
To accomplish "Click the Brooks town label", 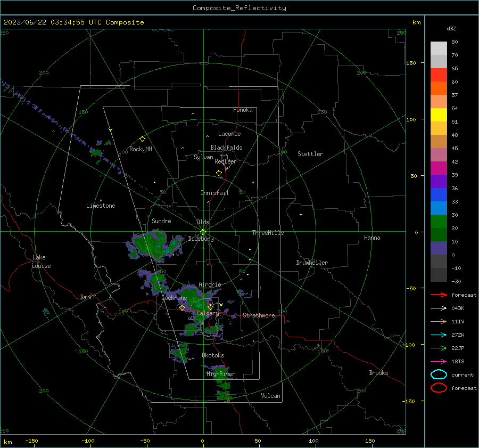I will 378,373.
